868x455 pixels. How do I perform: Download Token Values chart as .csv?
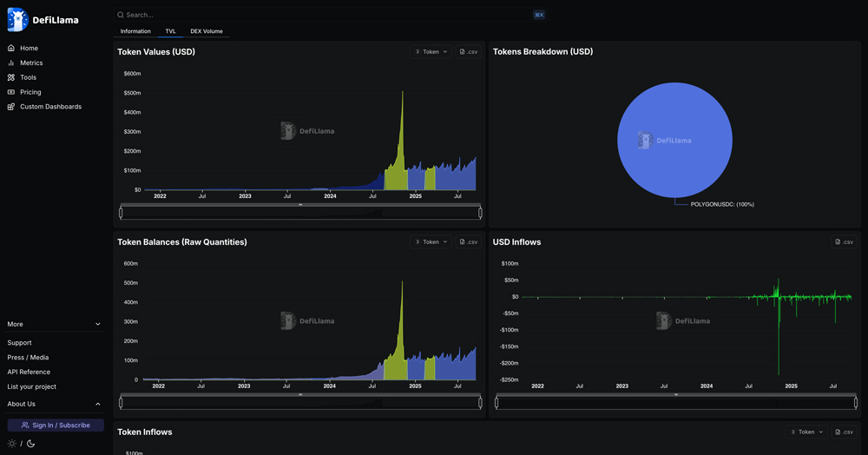[x=468, y=52]
